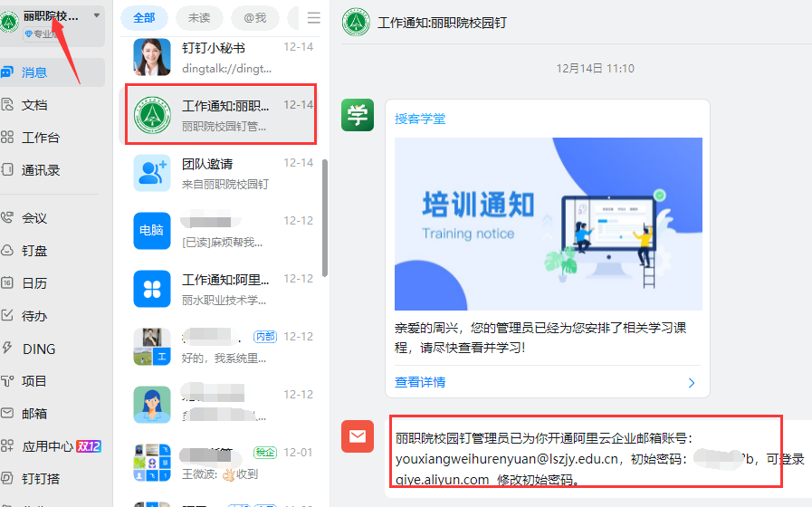Viewport: 812px width, 507px height.
Task: Open the 工作台 (Workbench) sidebar item
Action: pos(52,138)
